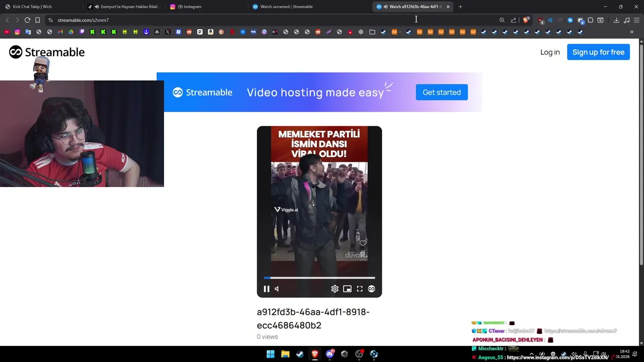Viewport: 644px width, 362px height.
Task: Expand hidden bookmarks with double chevron
Action: click(x=632, y=32)
